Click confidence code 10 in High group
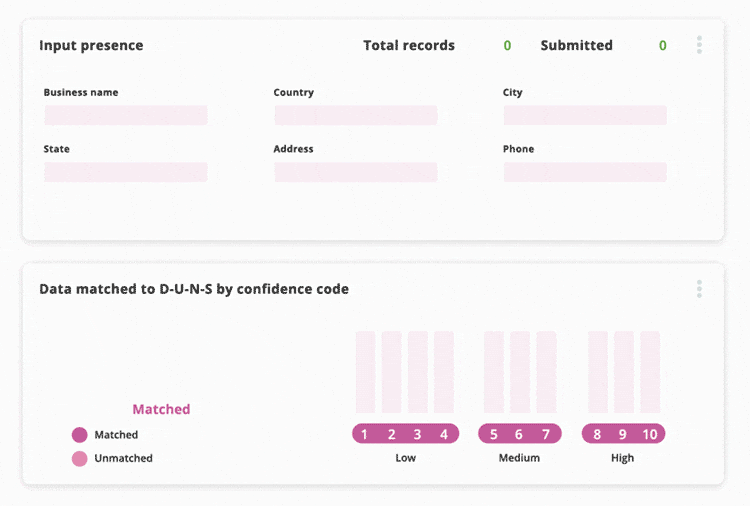This screenshot has height=506, width=750. tap(650, 434)
